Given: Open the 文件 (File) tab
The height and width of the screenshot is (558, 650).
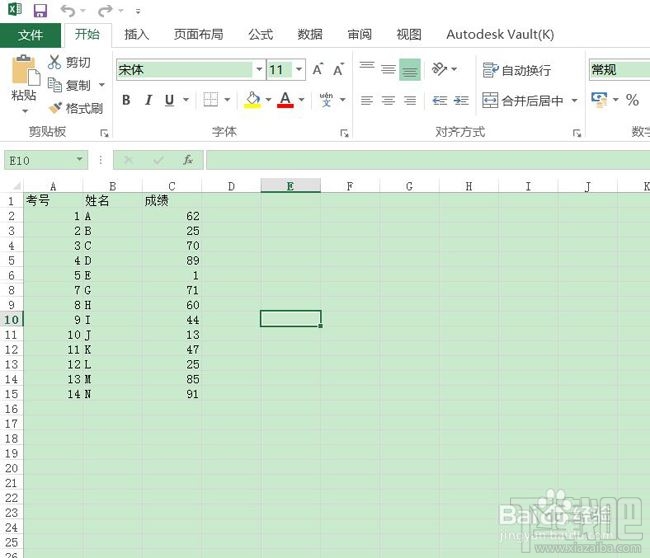Looking at the screenshot, I should pos(30,35).
